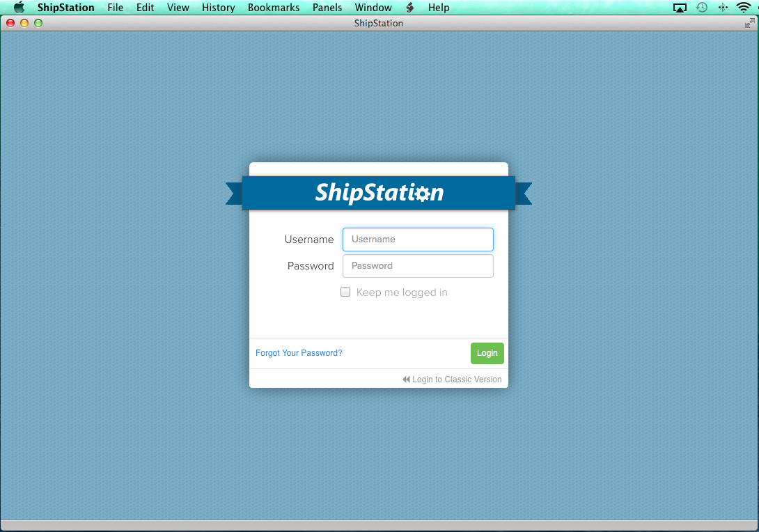Open the History menu
Image resolution: width=759 pixels, height=532 pixels.
(218, 8)
